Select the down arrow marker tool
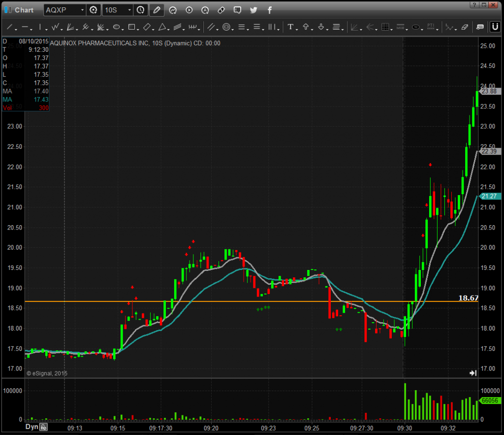The width and height of the screenshot is (504, 435). (321, 27)
